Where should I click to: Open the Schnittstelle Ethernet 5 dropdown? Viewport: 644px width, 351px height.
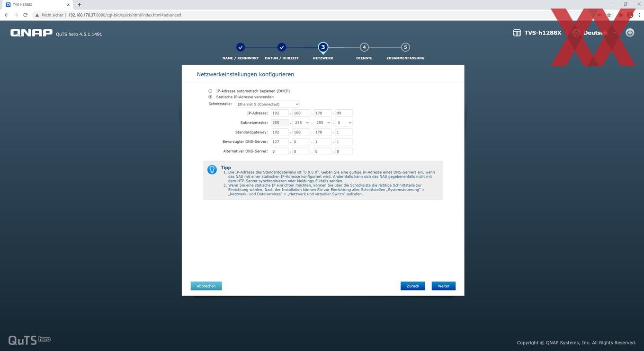267,104
